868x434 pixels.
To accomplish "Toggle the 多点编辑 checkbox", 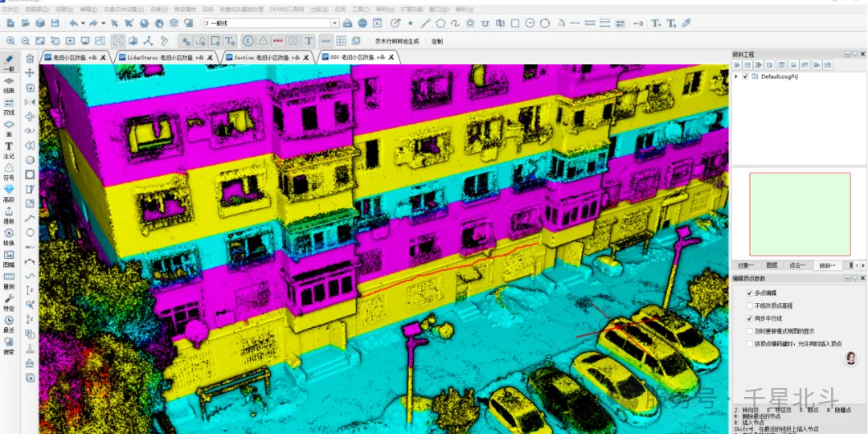I will (750, 293).
